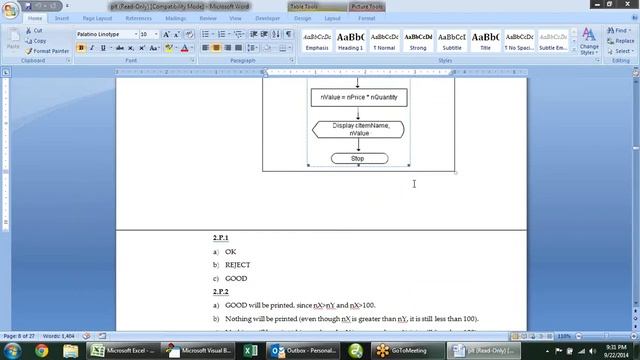
Task: Select align text left
Action: tap(205, 48)
